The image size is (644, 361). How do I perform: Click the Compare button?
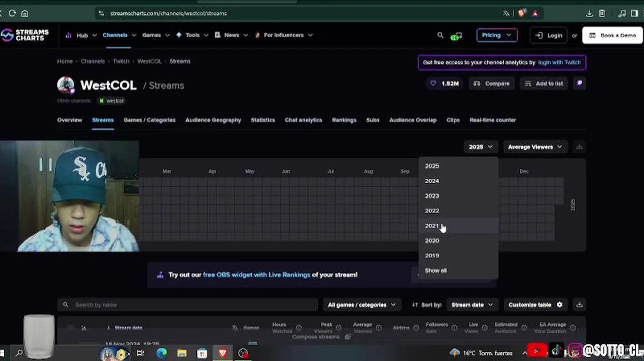click(x=492, y=83)
